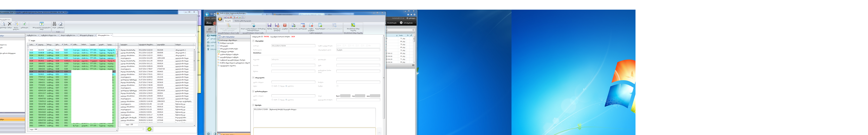The height and width of the screenshot is (135, 868).
Task: Collapse the შენიშვნა section
Action: tap(253, 105)
